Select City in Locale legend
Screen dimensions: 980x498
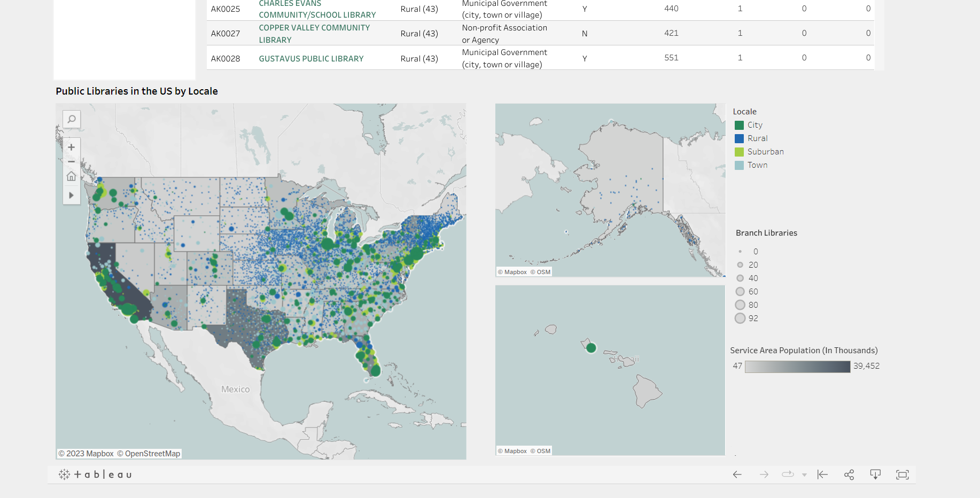[755, 125]
